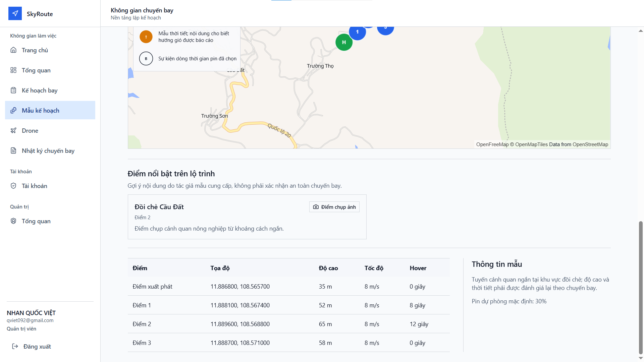The height and width of the screenshot is (362, 644).
Task: Click the Điểm chụp ảnh badge button
Action: tap(334, 207)
